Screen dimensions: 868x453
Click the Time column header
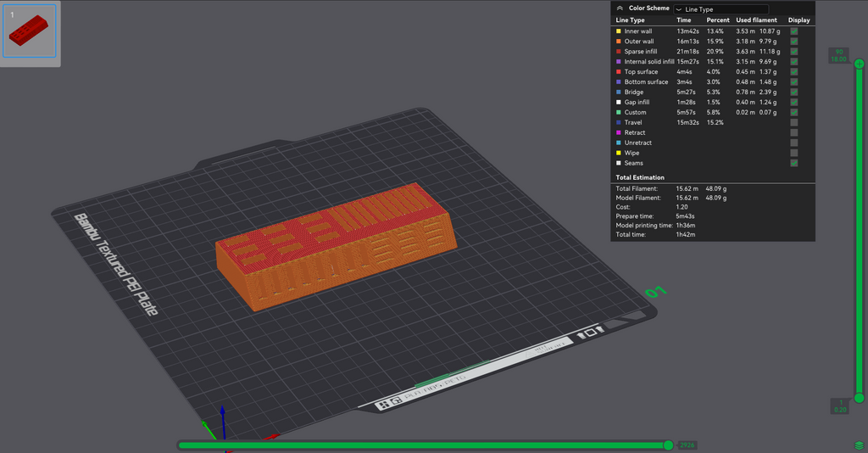[x=684, y=20]
